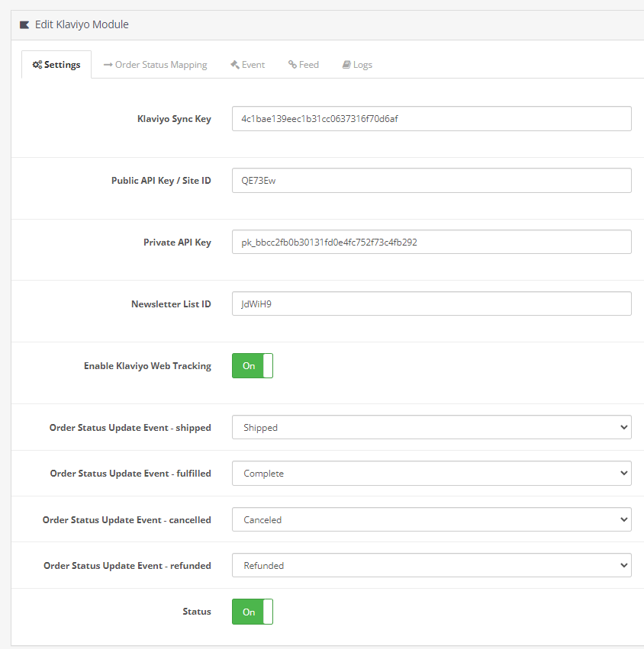Expand the cancelled order status dropdown
The image size is (644, 649).
432,519
